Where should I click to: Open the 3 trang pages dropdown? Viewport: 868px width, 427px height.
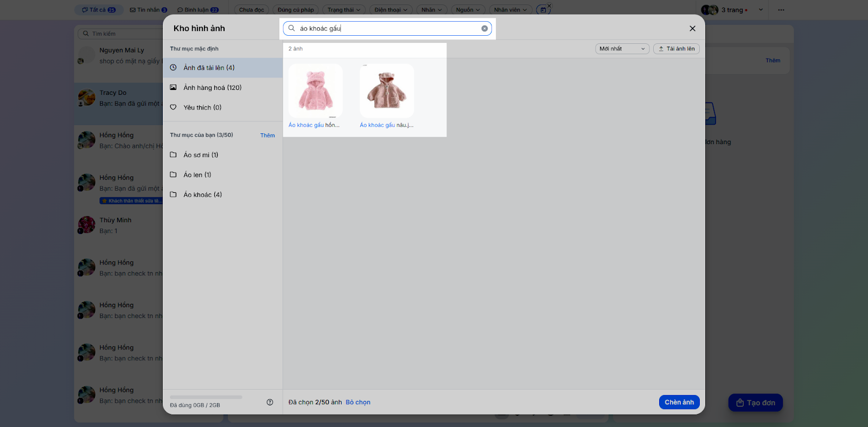click(x=732, y=10)
